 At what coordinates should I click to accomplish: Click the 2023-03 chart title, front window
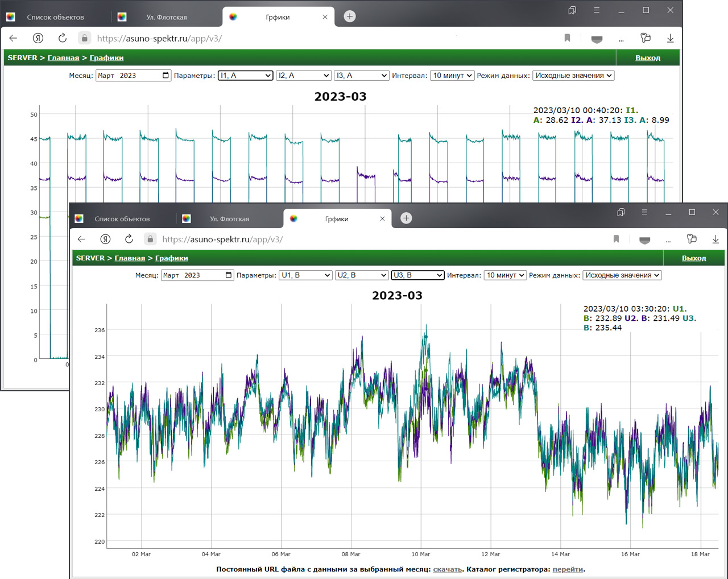click(397, 295)
